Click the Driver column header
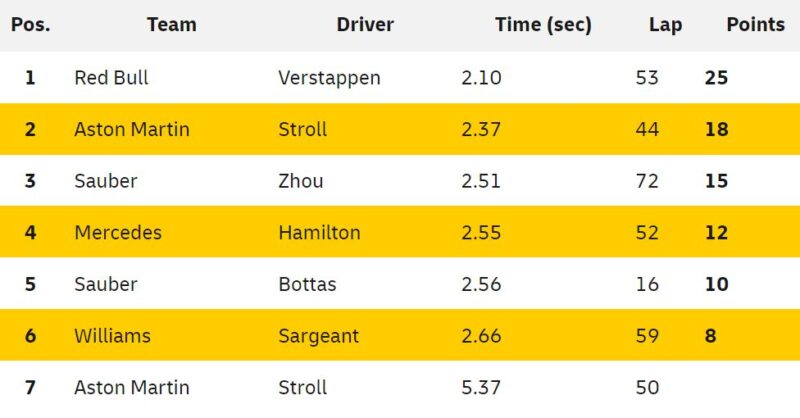The image size is (800, 418). 365,25
